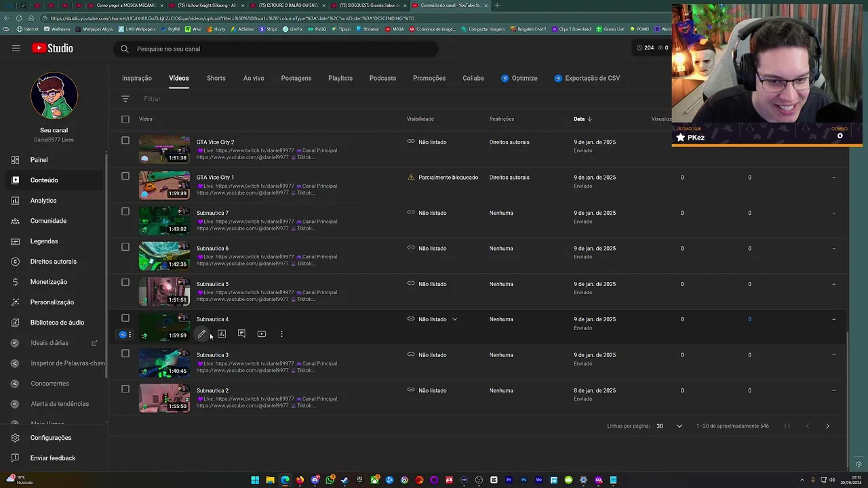Open Direitos autorais in the sidebar

coord(54,262)
